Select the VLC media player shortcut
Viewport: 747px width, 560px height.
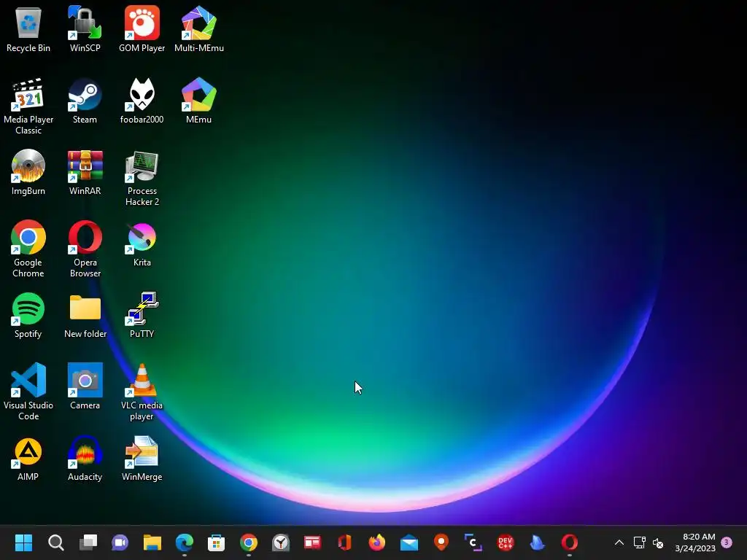coord(142,392)
